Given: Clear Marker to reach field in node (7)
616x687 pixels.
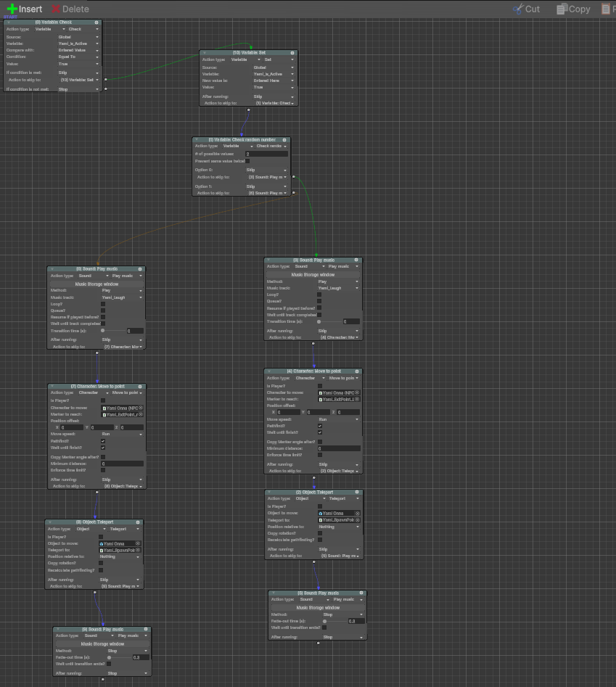Looking at the screenshot, I should pos(141,414).
